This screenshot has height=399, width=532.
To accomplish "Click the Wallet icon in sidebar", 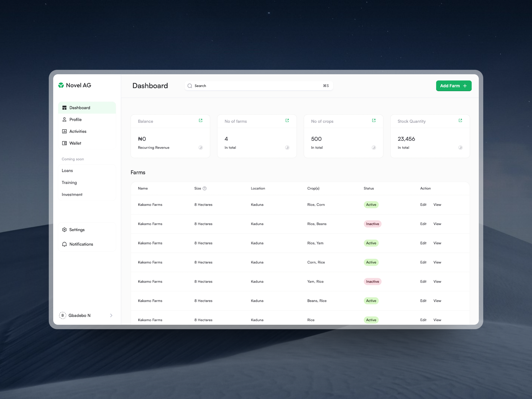I will point(64,143).
